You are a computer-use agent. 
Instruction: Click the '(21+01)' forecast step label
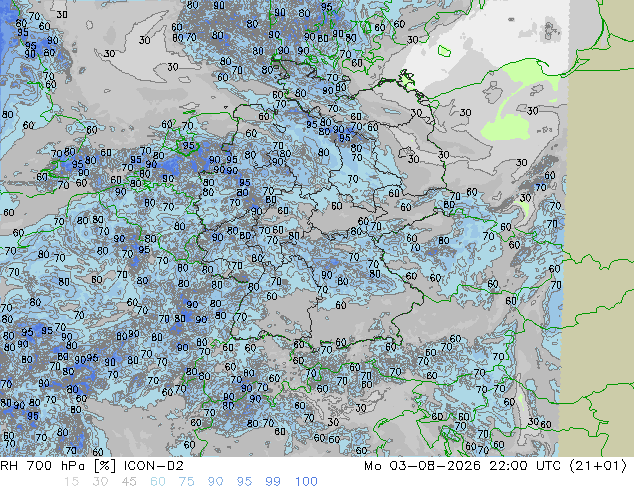click(x=598, y=466)
